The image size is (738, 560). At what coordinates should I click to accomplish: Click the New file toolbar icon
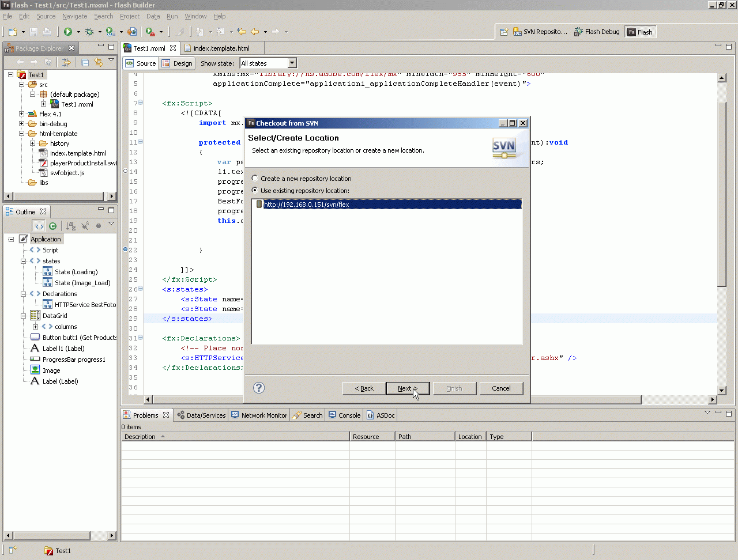coord(13,32)
